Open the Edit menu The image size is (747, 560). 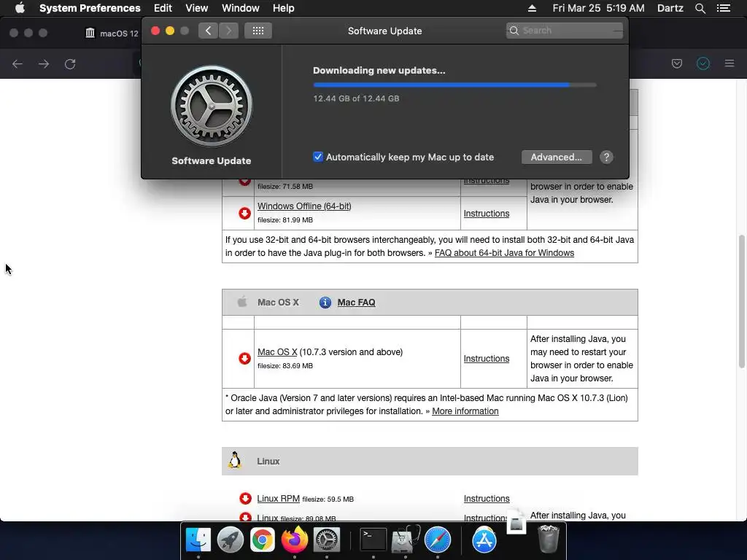(163, 8)
